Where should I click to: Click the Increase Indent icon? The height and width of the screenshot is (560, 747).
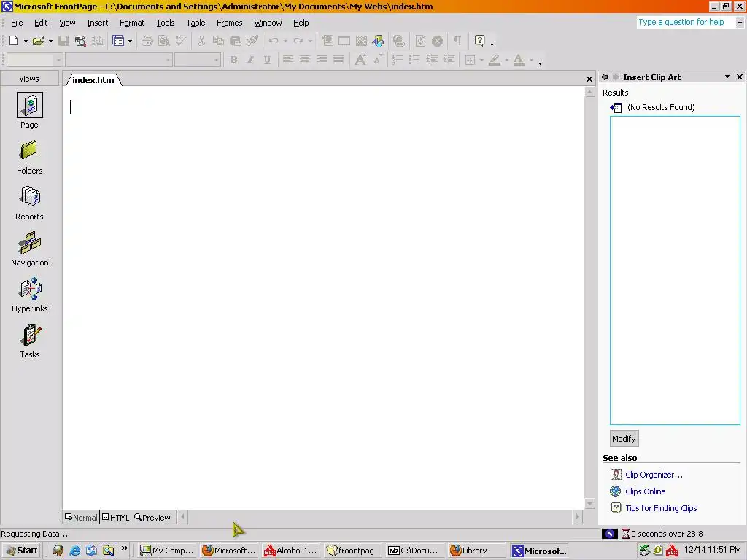click(x=449, y=60)
